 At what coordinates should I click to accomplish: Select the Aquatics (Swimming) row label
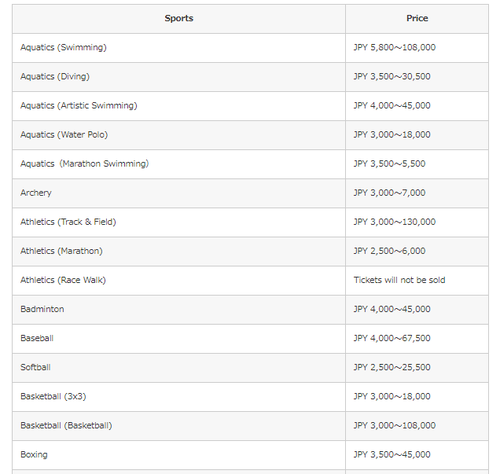coord(63,47)
